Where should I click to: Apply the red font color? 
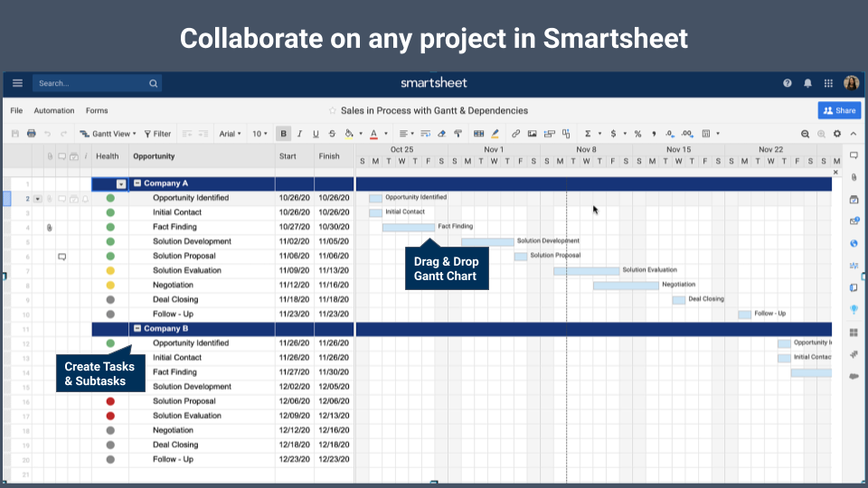tap(373, 134)
